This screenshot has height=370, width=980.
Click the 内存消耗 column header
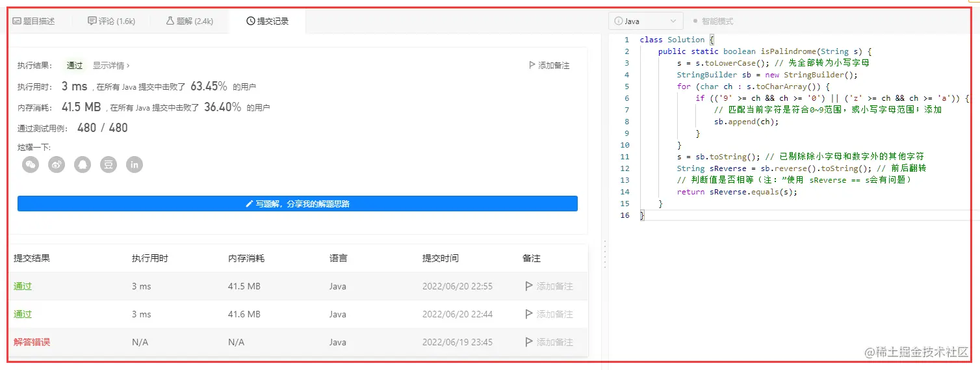246,258
